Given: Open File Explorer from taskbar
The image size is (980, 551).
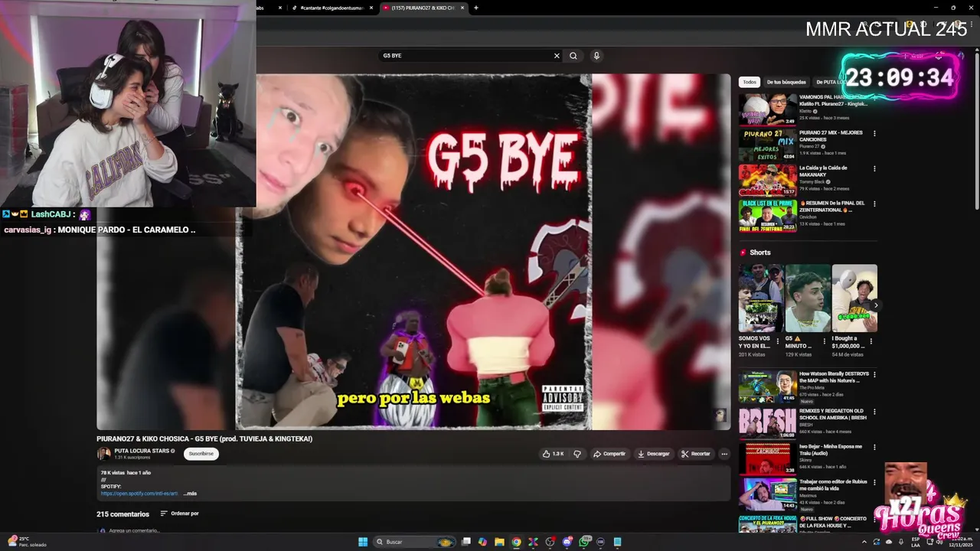Looking at the screenshot, I should click(x=499, y=542).
